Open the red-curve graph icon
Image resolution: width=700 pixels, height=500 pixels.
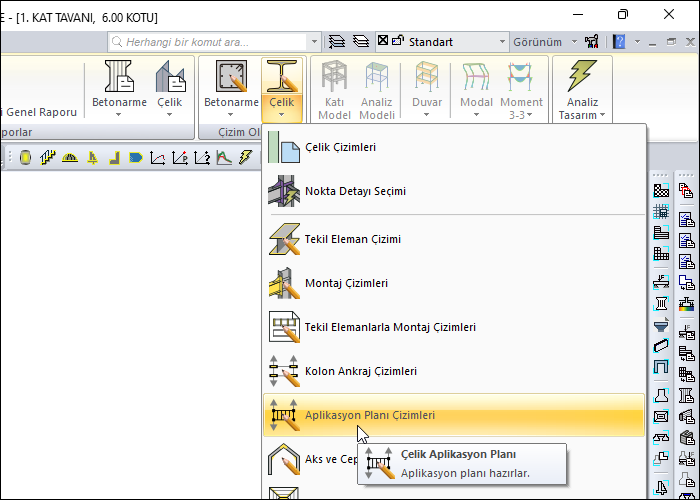pos(158,158)
